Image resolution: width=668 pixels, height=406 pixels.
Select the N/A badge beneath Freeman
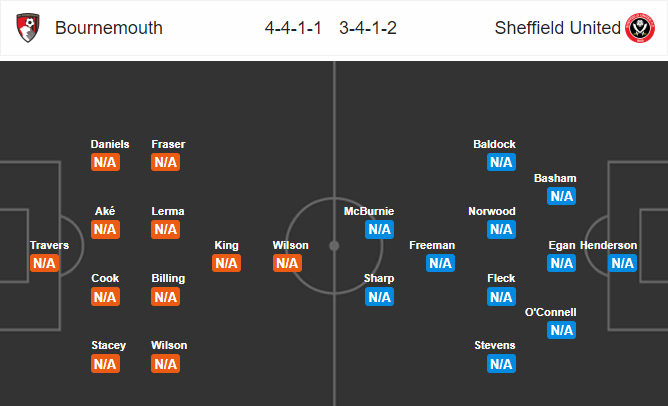point(440,264)
